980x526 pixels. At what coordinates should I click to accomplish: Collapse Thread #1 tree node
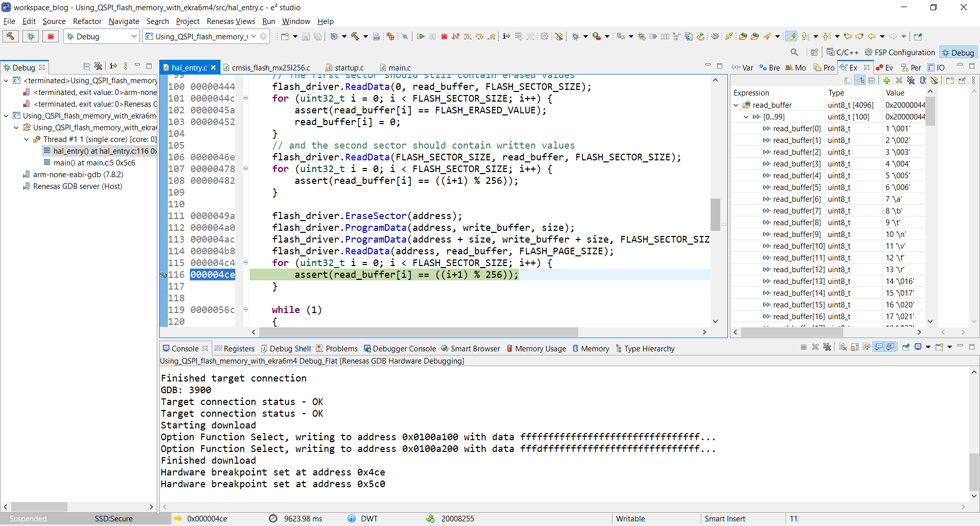[26, 139]
